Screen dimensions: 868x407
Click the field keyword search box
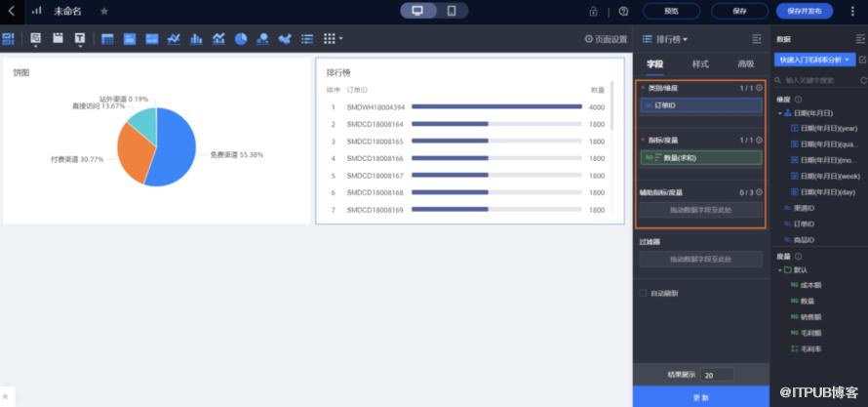816,81
